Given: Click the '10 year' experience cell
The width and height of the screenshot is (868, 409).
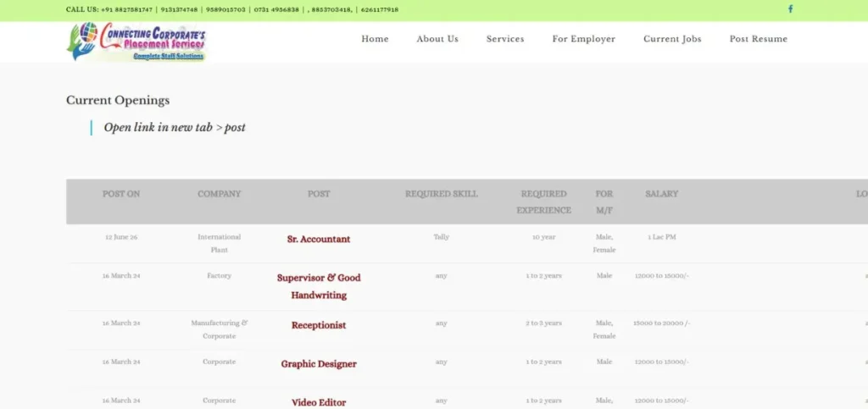Looking at the screenshot, I should pyautogui.click(x=543, y=237).
